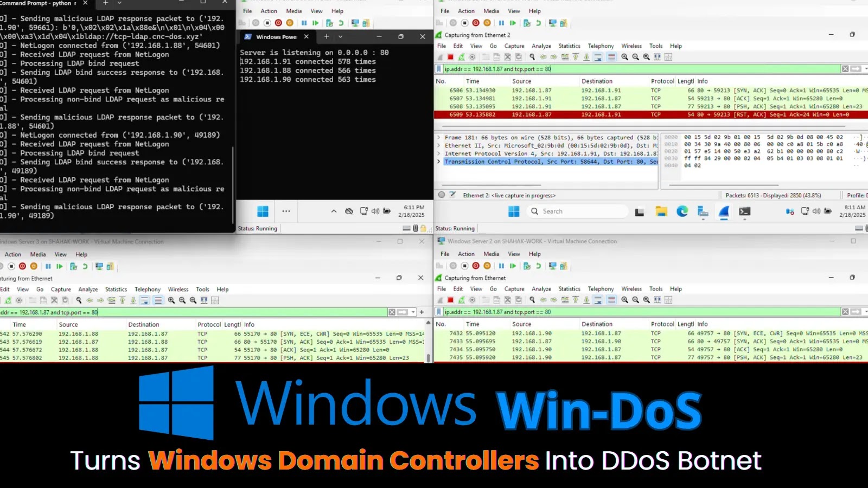Collapse the Transmission Control Protocol section
Viewport: 868px width, 488px height.
click(x=438, y=161)
